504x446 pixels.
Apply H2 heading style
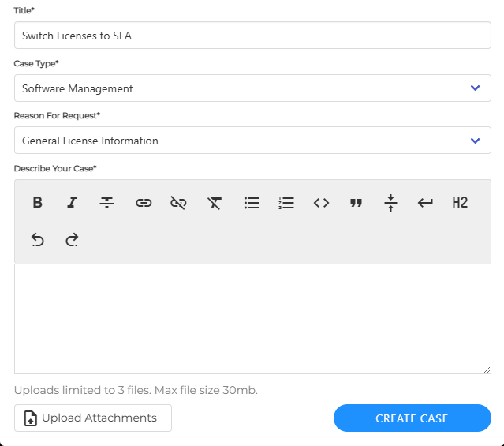(x=460, y=203)
